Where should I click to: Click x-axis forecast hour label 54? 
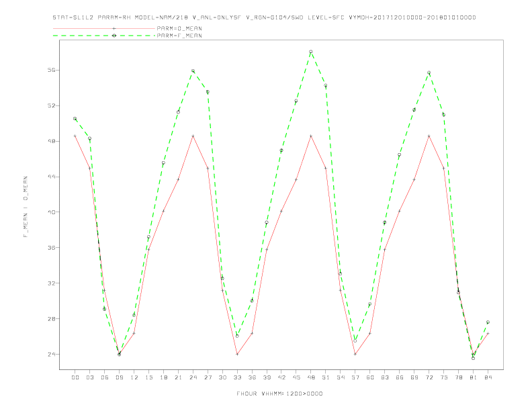coord(341,377)
